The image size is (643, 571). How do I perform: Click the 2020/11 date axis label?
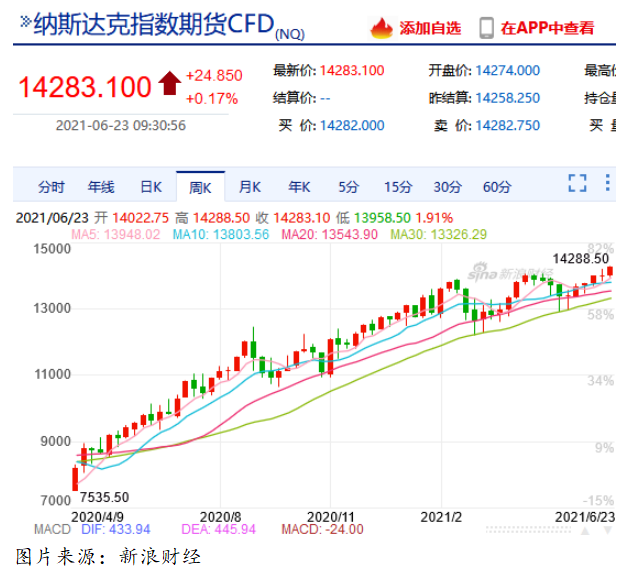coord(331,517)
